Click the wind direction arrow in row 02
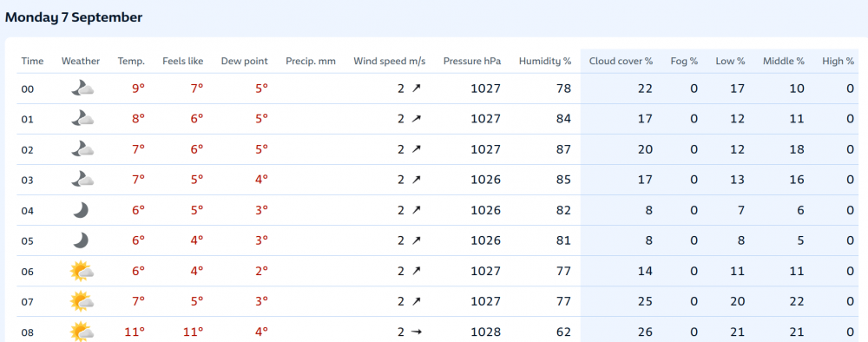Image resolution: width=868 pixels, height=342 pixels. pos(417,149)
